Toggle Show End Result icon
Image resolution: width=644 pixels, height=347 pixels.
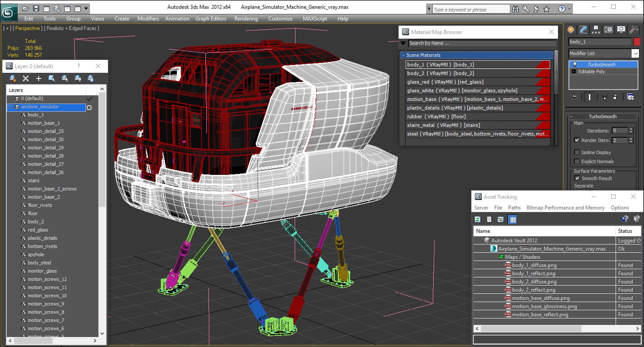pyautogui.click(x=589, y=97)
